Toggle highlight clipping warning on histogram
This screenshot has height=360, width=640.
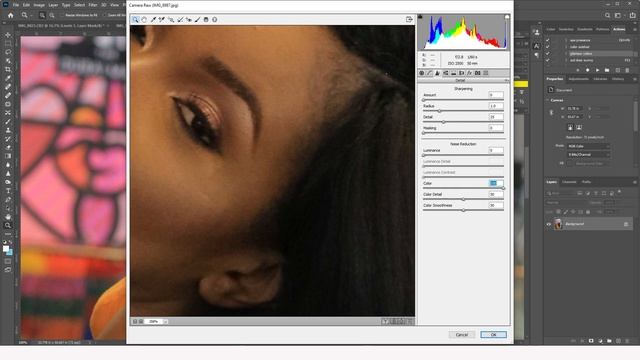coord(507,17)
